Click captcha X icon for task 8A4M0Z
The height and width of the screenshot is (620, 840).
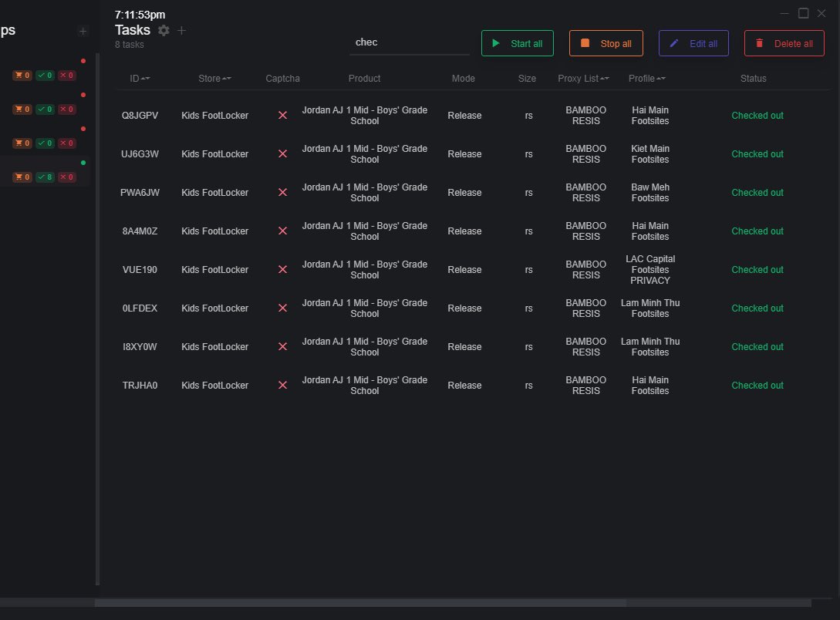point(283,231)
